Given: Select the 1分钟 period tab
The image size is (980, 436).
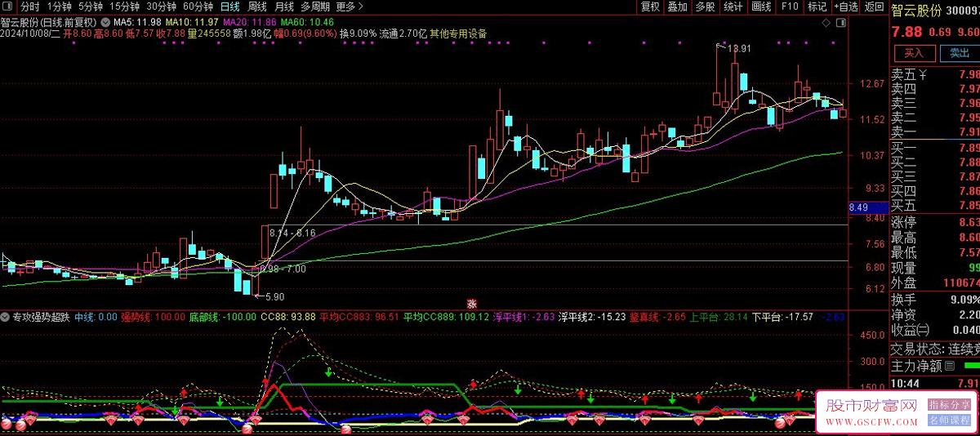Looking at the screenshot, I should pyautogui.click(x=59, y=7).
